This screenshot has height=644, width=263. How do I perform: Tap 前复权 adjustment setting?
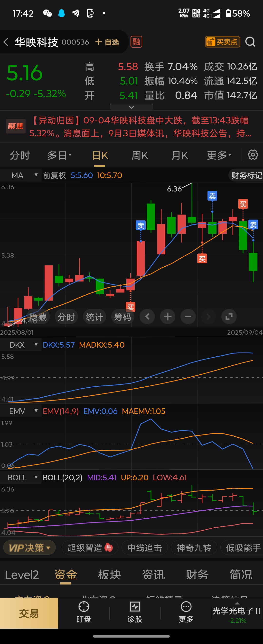(54, 175)
